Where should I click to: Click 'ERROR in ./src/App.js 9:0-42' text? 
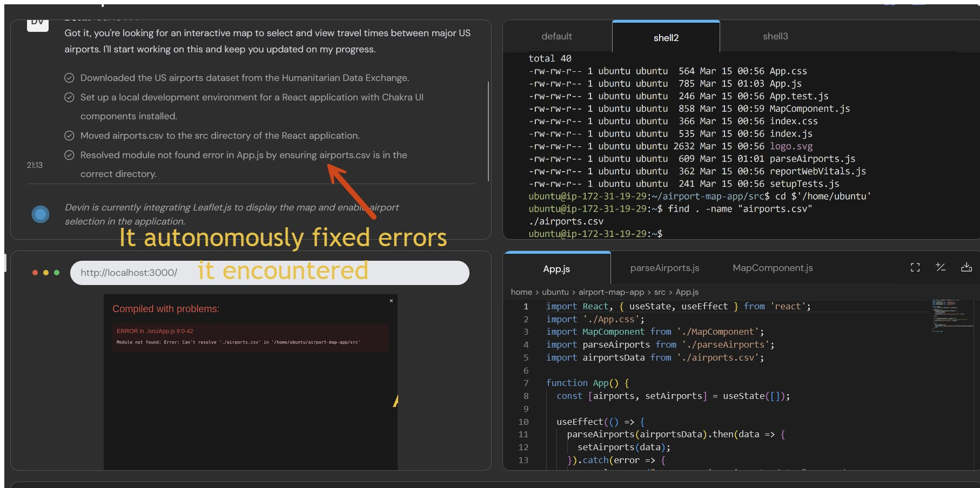coord(155,331)
